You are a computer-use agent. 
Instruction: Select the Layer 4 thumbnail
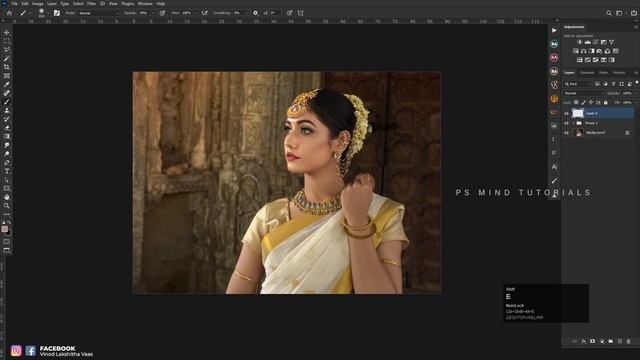(x=578, y=113)
